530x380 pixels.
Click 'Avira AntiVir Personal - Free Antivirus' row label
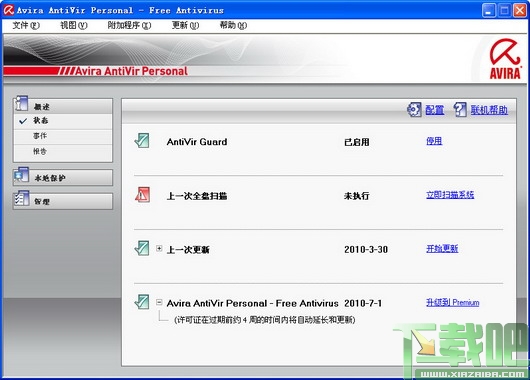coord(252,303)
